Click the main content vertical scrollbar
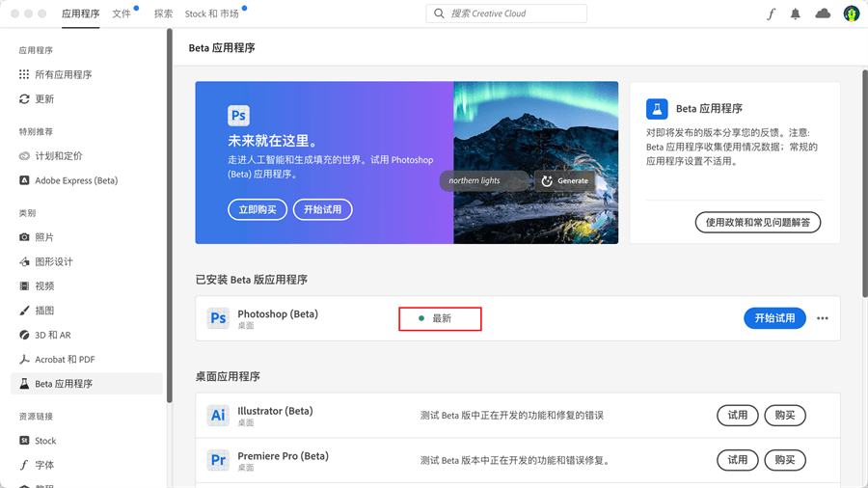Image resolution: width=868 pixels, height=488 pixels. (x=865, y=183)
